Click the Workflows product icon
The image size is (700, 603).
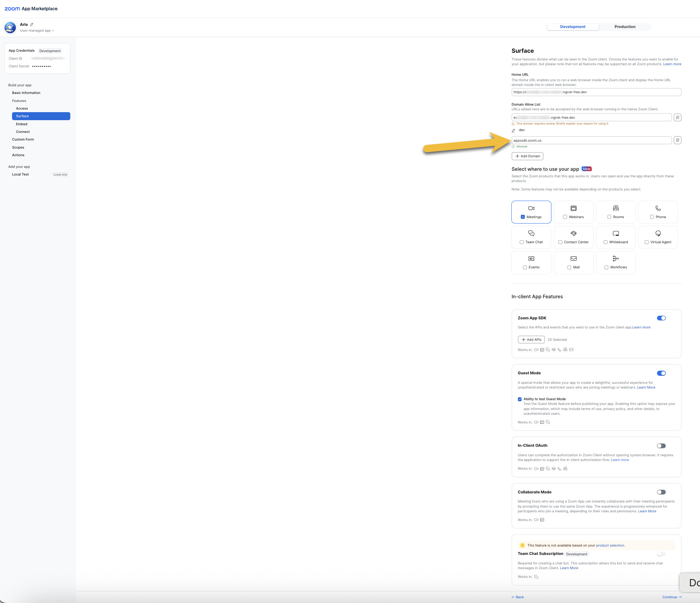(616, 259)
